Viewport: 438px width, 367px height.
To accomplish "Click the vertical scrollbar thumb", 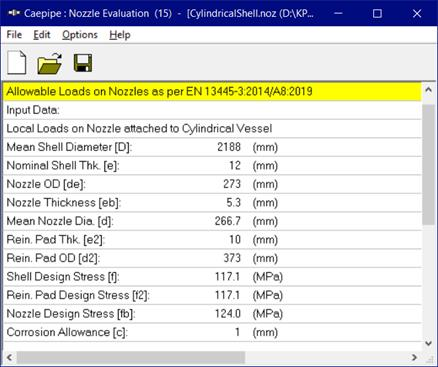I will (x=428, y=165).
